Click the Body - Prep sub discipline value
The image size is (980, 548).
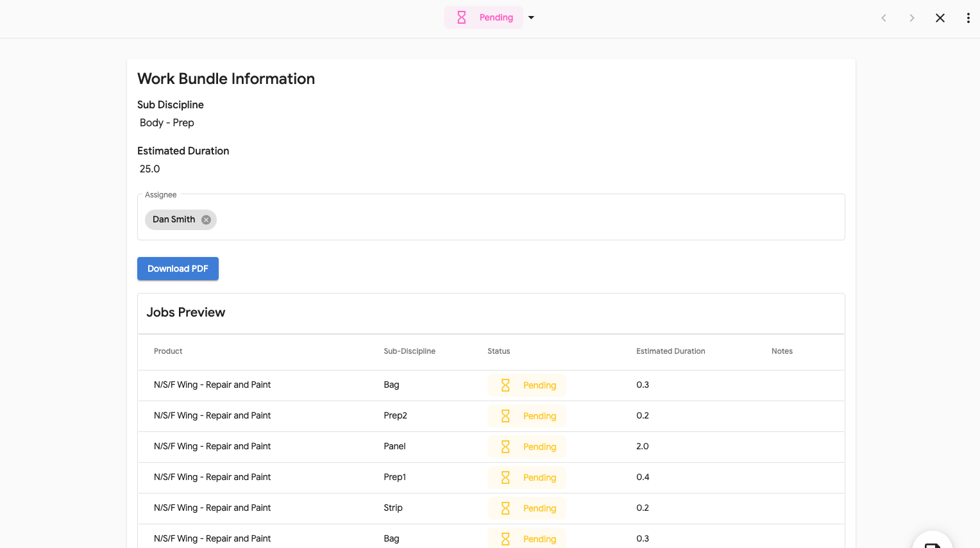pyautogui.click(x=167, y=122)
